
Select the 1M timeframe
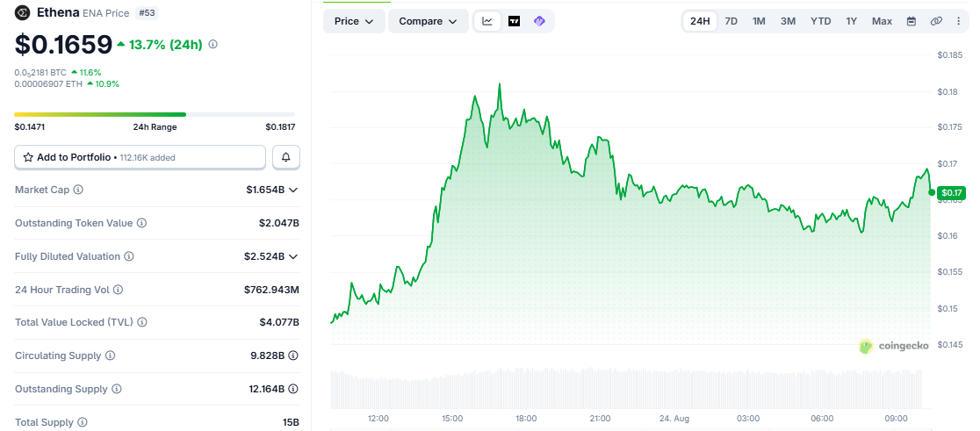pyautogui.click(x=759, y=21)
